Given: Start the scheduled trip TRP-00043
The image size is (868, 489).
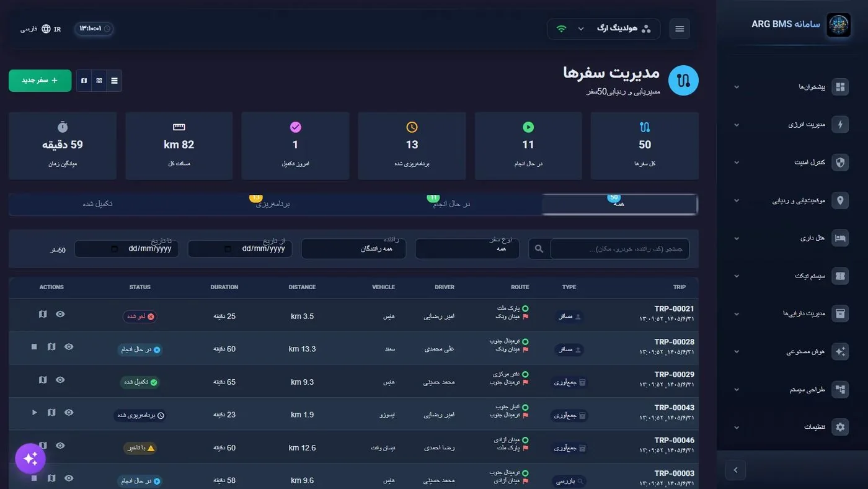Looking at the screenshot, I should (34, 413).
